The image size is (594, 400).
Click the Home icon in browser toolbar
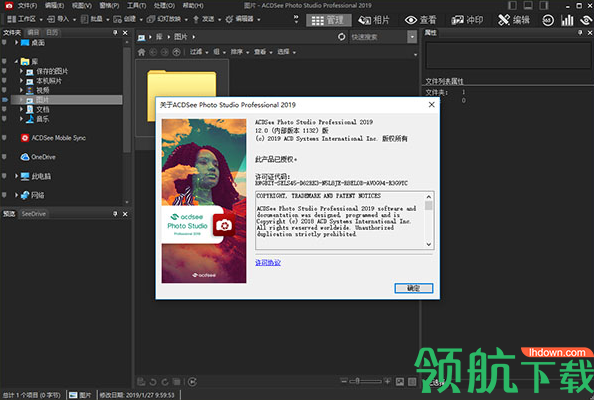click(141, 52)
